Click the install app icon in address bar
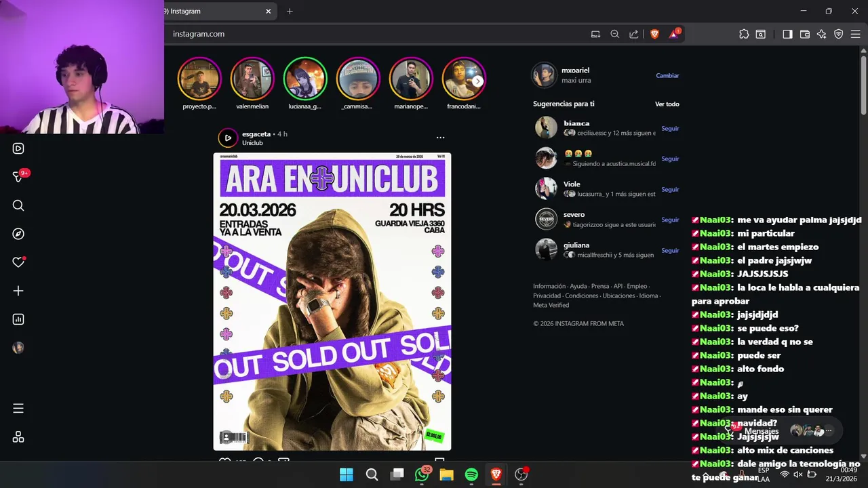The width and height of the screenshot is (868, 488). tap(595, 34)
